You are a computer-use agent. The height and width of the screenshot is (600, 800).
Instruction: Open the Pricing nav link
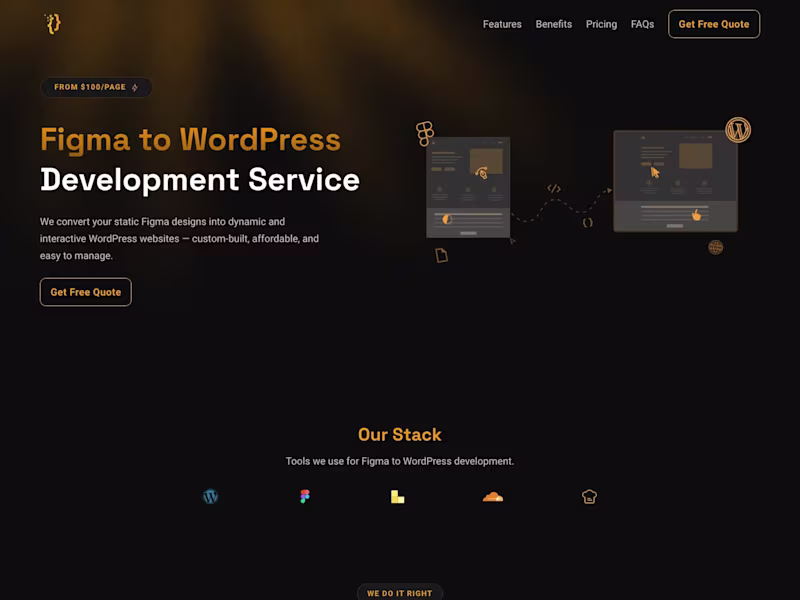click(x=601, y=24)
